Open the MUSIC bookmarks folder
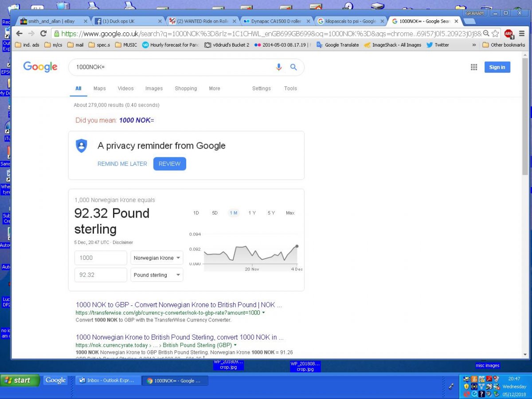Image resolution: width=532 pixels, height=399 pixels. coord(126,45)
